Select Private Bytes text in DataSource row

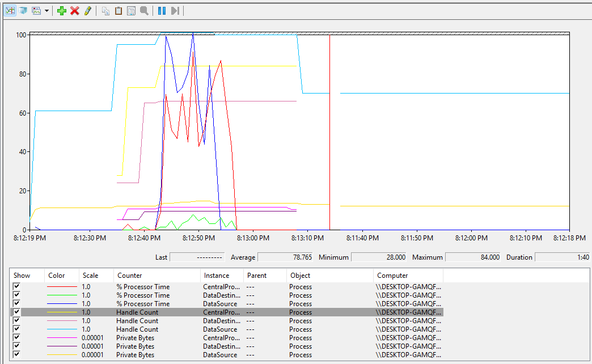[135, 355]
